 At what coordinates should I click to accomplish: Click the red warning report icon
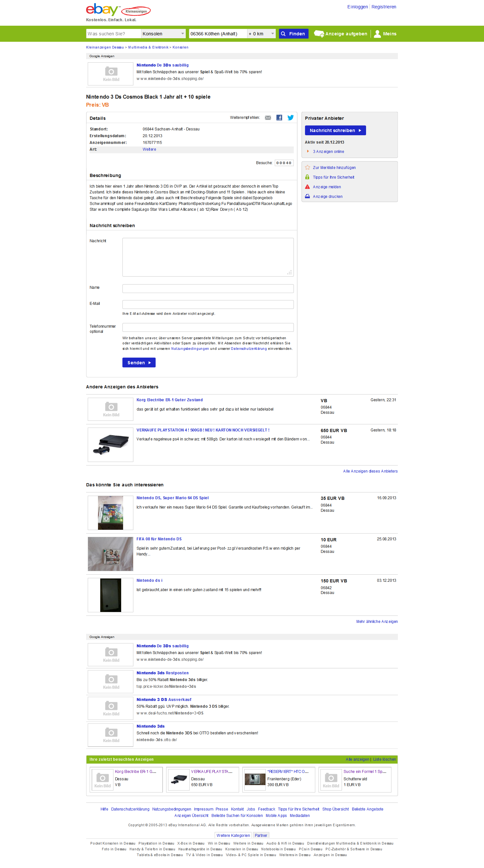point(307,187)
